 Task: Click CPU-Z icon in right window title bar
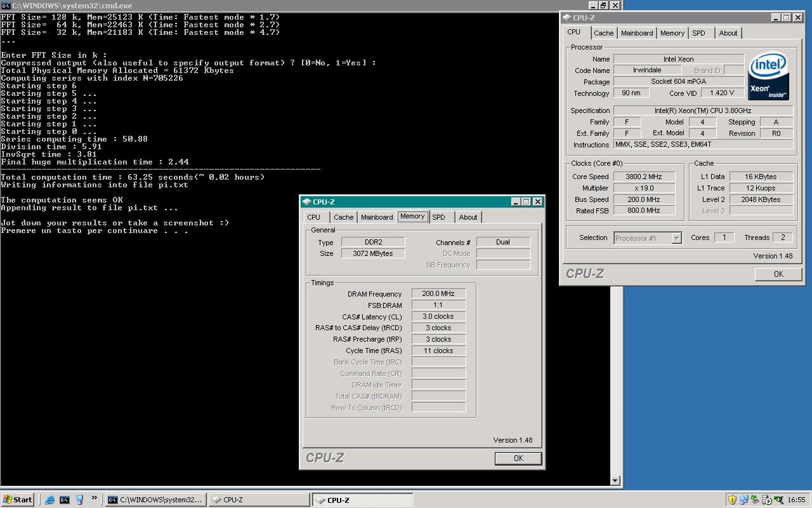point(566,18)
